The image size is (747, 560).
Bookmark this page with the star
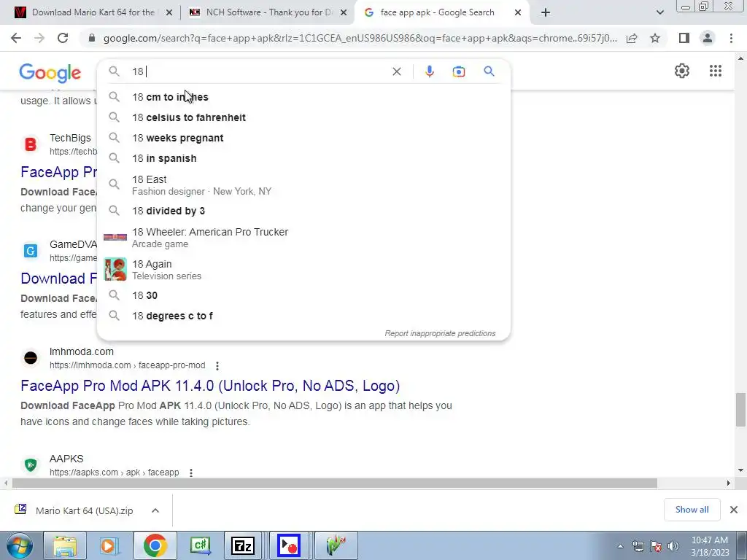tap(655, 38)
